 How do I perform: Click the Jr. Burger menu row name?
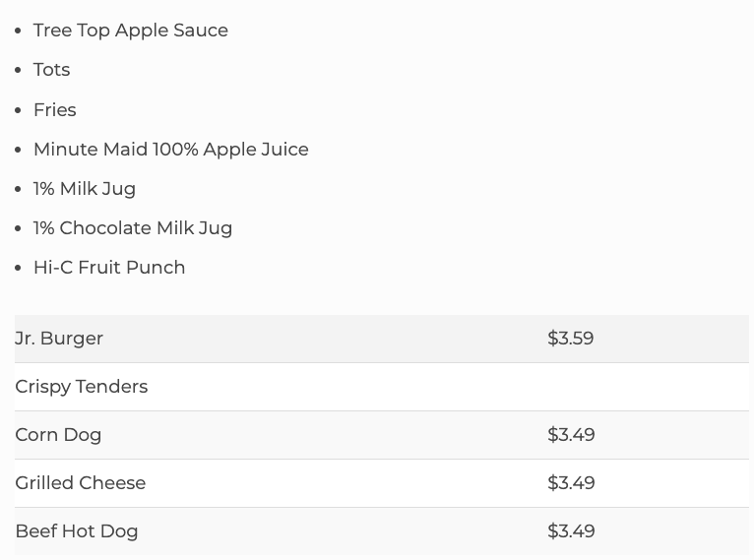[x=59, y=339]
